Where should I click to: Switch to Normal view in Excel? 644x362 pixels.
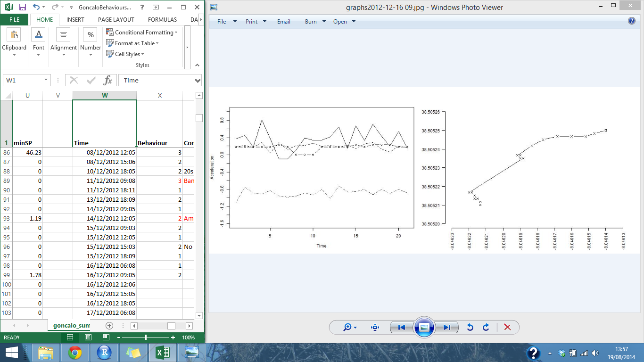[x=70, y=337]
